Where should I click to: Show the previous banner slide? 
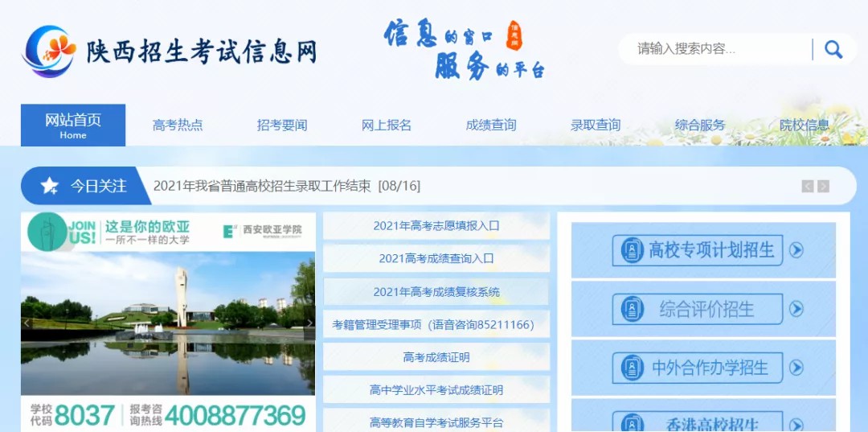click(x=27, y=323)
